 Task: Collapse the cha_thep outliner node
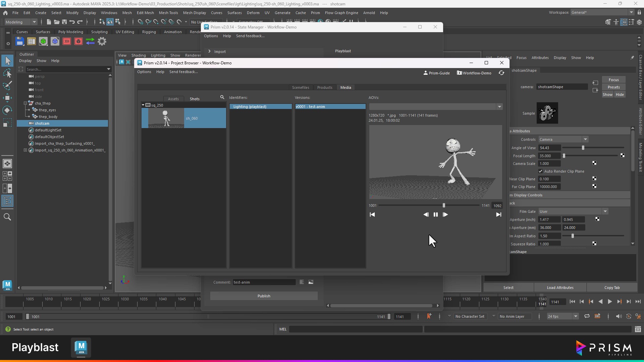(x=25, y=103)
